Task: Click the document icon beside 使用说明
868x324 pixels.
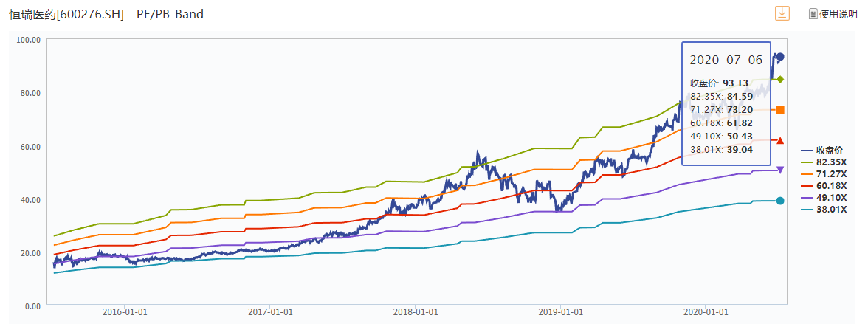Action: click(x=813, y=14)
